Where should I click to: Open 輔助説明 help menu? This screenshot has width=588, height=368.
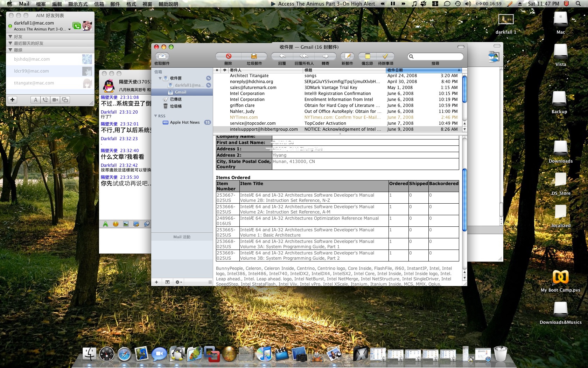[x=168, y=4]
